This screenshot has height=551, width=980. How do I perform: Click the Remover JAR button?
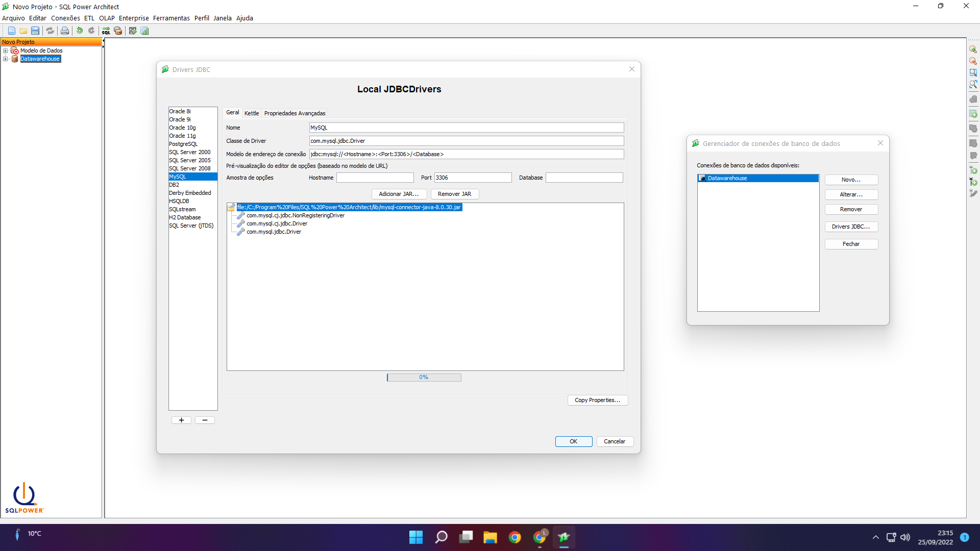454,194
